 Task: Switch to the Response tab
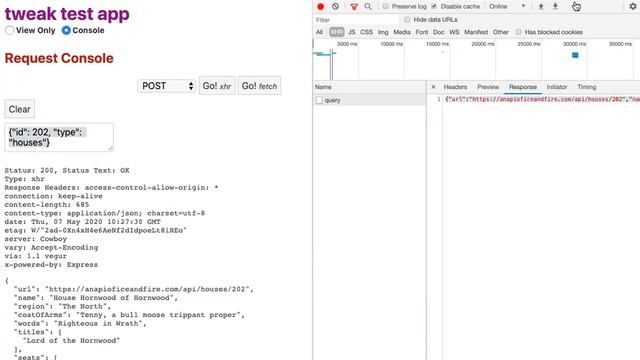click(x=522, y=87)
